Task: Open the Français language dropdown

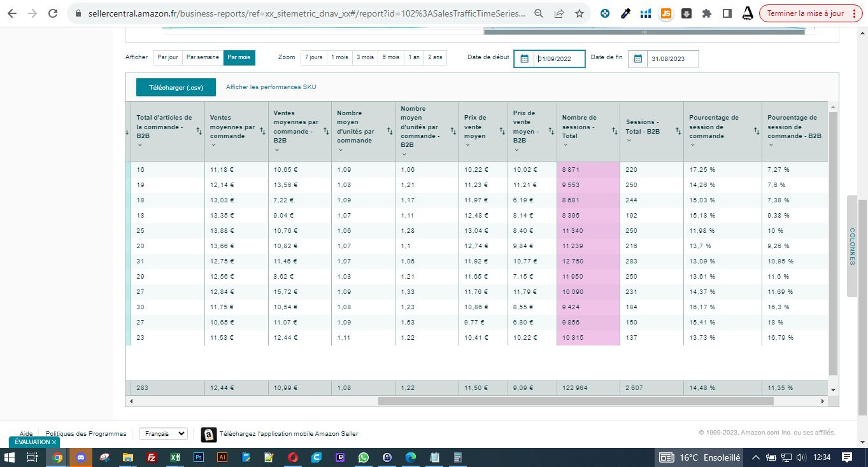Action: coord(164,433)
